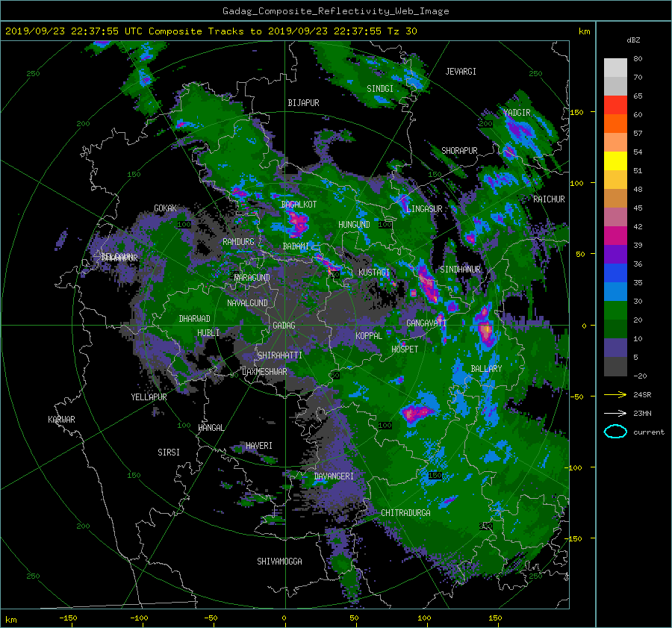Click the cyan current-position ellipse icon

click(x=615, y=432)
